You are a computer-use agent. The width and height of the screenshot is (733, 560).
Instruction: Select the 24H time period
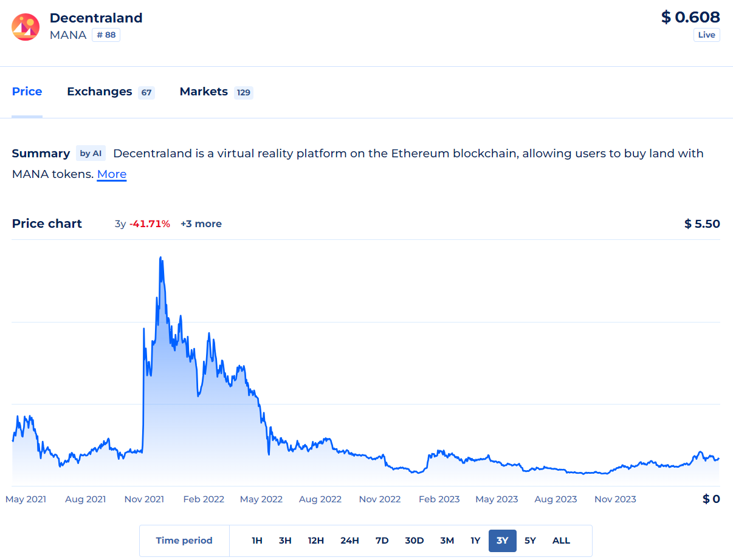[x=349, y=541]
